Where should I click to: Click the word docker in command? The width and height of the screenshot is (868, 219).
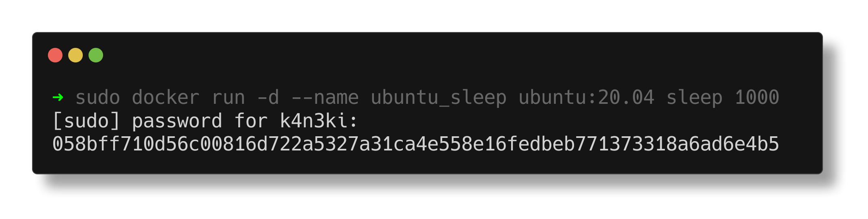pos(166,97)
